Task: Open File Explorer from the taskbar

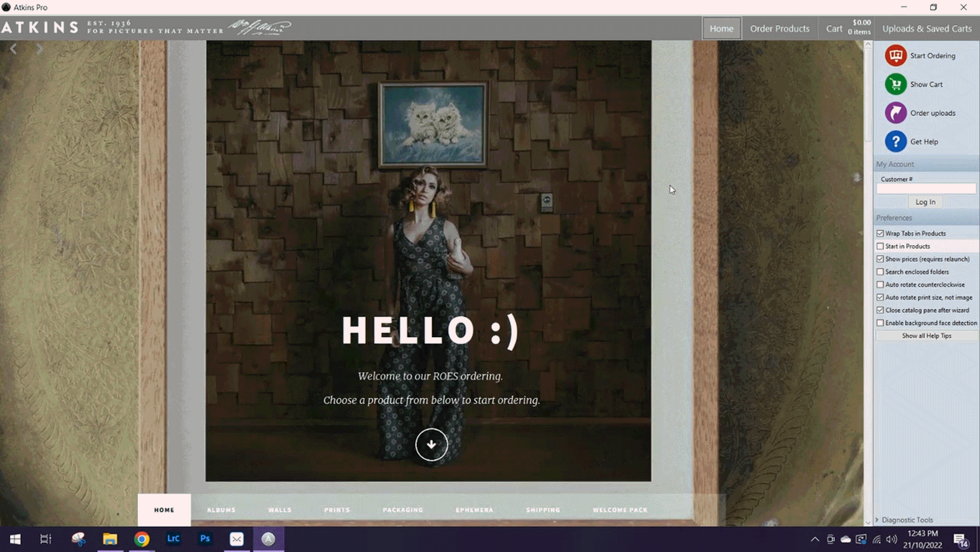Action: click(x=110, y=539)
